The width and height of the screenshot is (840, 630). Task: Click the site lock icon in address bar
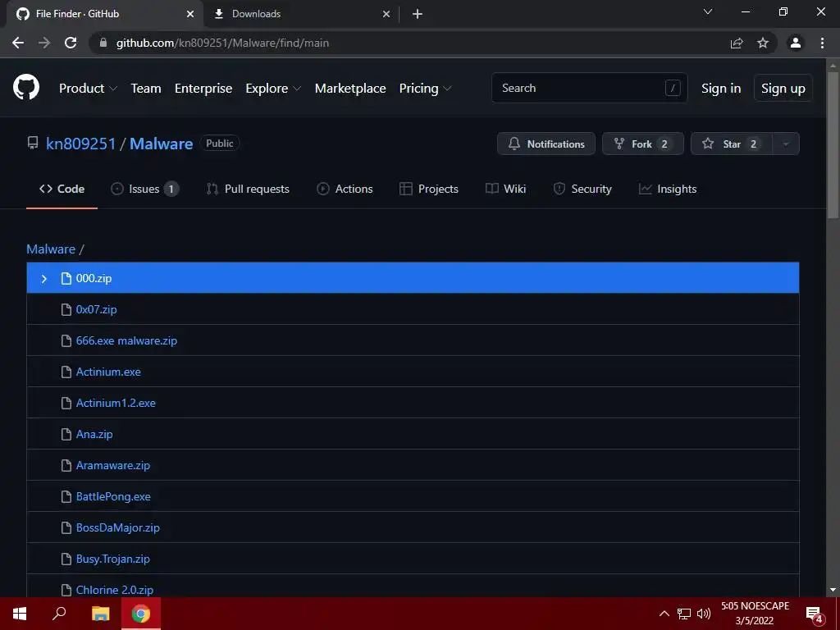[103, 43]
